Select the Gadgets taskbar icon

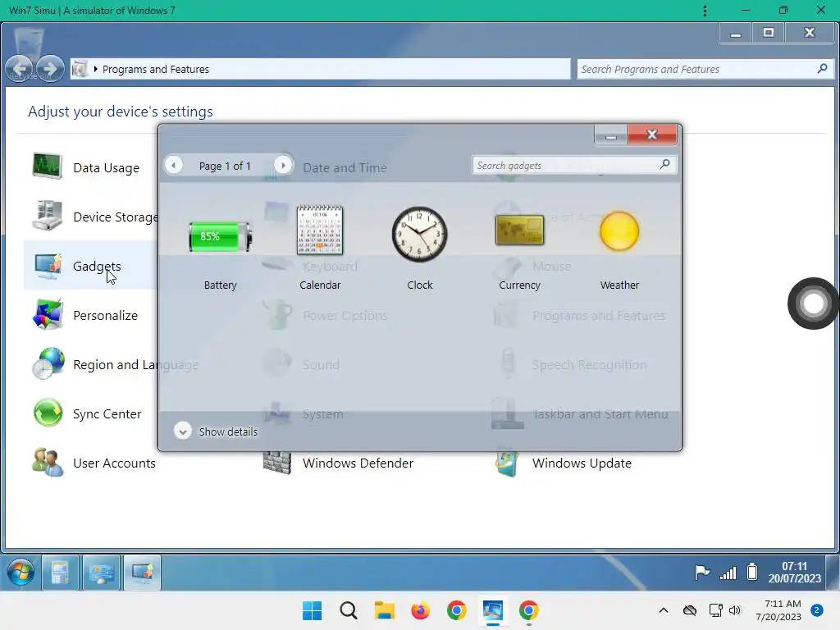click(142, 572)
